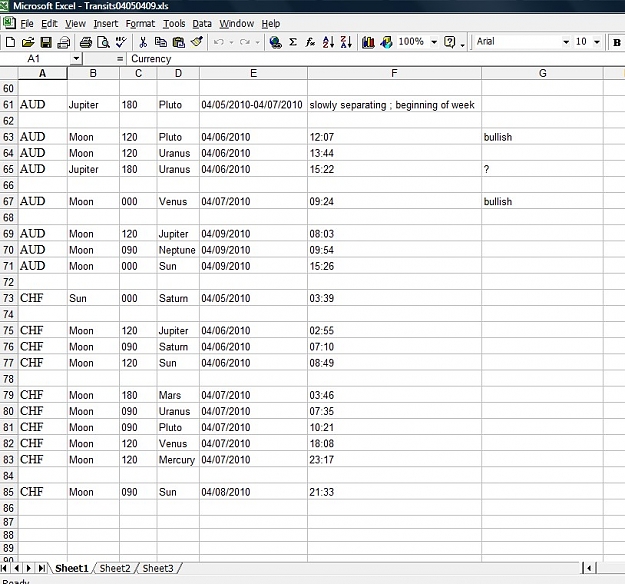Viewport: 625px width, 584px height.
Task: Switch to the Sheet3 tab
Action: tap(158, 568)
